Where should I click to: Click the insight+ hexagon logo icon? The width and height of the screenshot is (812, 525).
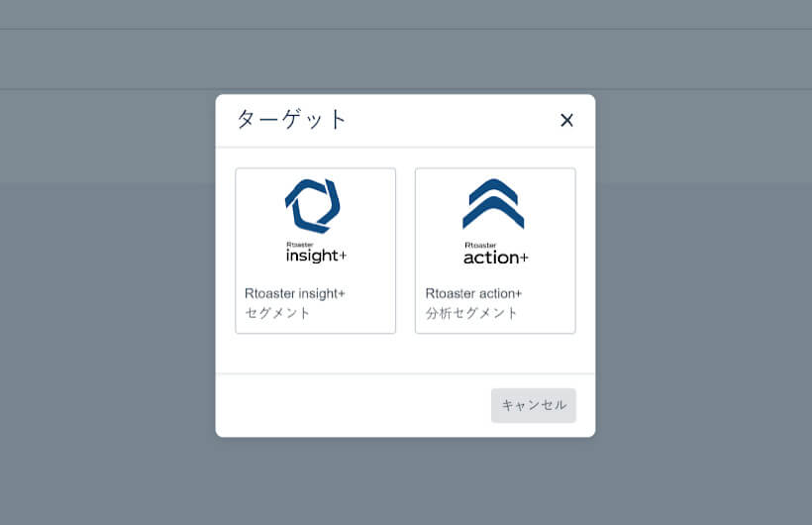(313, 206)
